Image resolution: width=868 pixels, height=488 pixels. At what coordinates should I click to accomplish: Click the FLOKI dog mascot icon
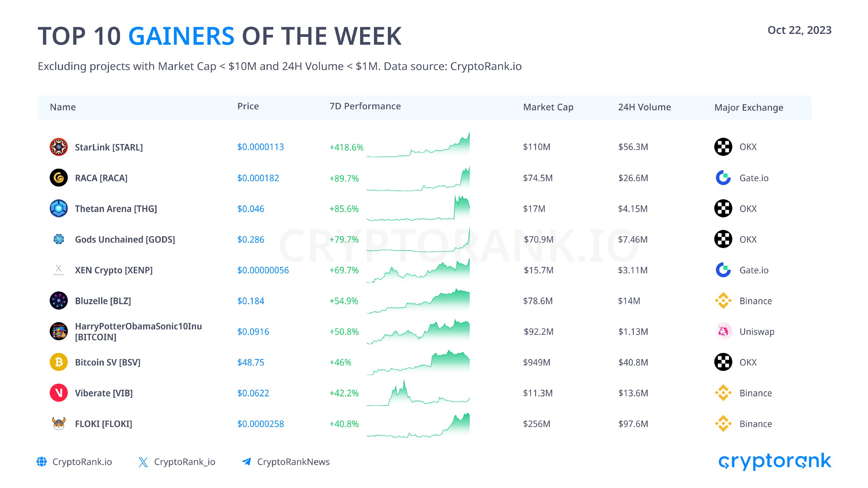[x=59, y=424]
